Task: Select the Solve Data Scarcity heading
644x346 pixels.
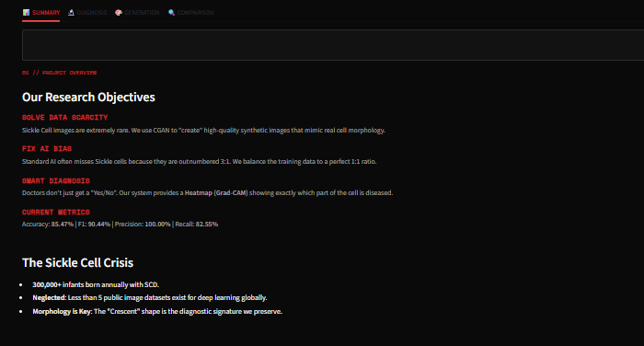Action: [x=65, y=118]
